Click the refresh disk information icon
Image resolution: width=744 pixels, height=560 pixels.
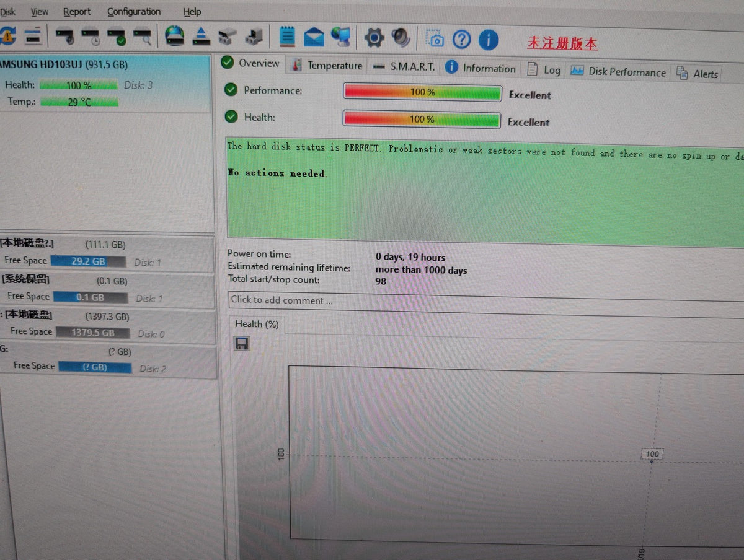coord(7,35)
